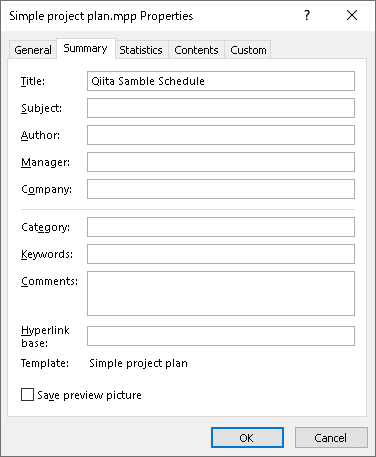Viewport: 376px width, 457px height.
Task: Go to the Contents tab
Action: tap(196, 50)
